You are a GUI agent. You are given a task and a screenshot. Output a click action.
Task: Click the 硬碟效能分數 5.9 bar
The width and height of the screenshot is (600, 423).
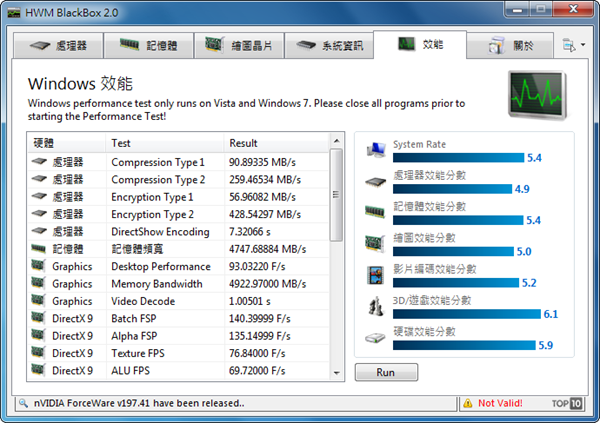coord(464,345)
